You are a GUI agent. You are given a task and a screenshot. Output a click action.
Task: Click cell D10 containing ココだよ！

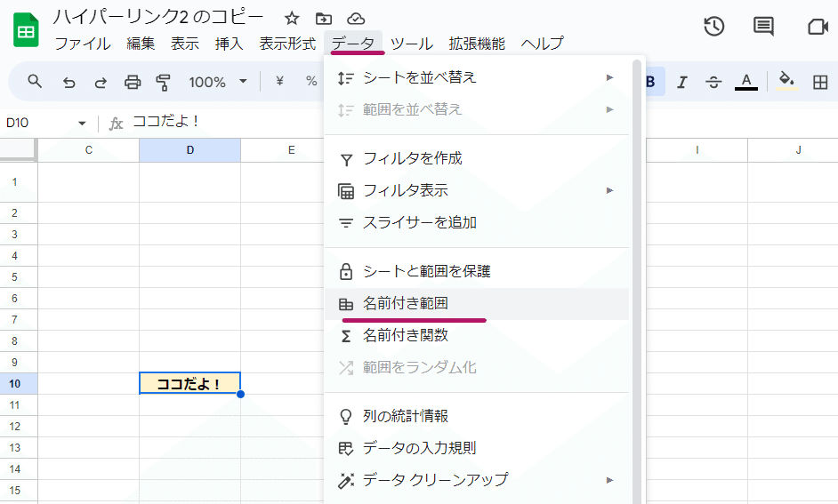pyautogui.click(x=189, y=383)
